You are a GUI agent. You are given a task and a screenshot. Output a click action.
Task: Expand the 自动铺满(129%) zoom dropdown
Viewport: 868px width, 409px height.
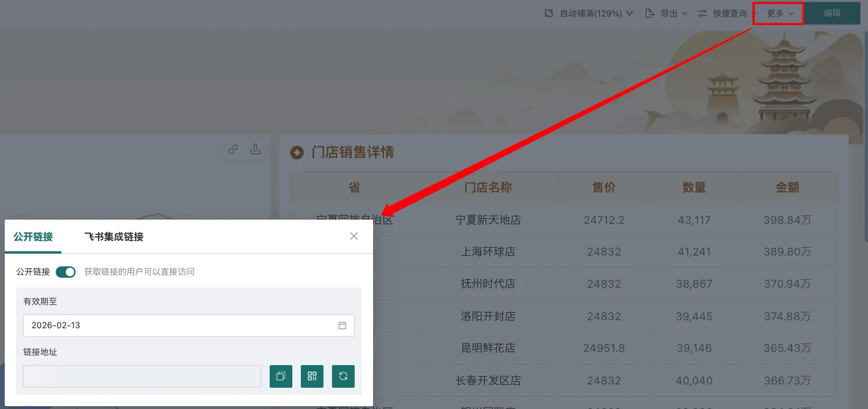pos(630,13)
